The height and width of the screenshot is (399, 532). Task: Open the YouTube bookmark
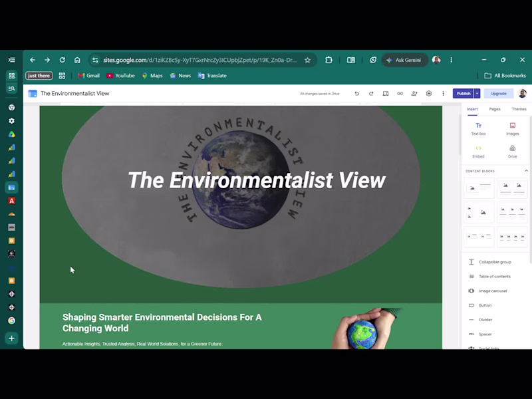click(121, 76)
